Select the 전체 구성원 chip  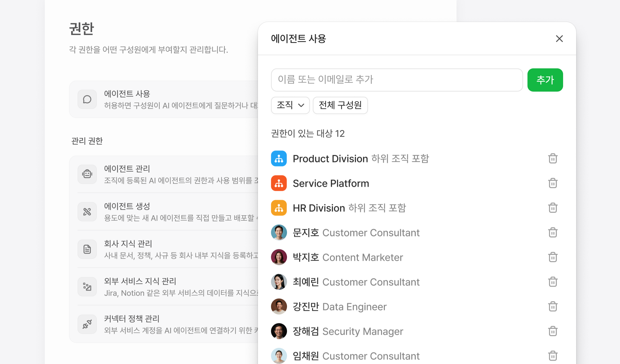click(x=340, y=105)
